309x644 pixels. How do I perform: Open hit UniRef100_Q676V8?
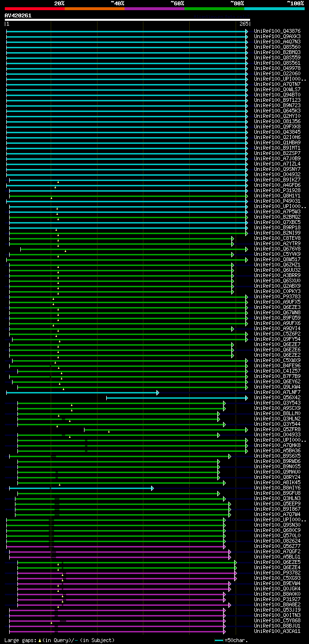[277, 249]
